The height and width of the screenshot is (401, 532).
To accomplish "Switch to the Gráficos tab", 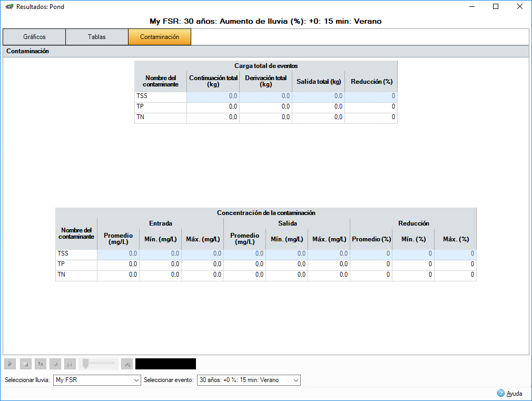I will click(x=34, y=37).
